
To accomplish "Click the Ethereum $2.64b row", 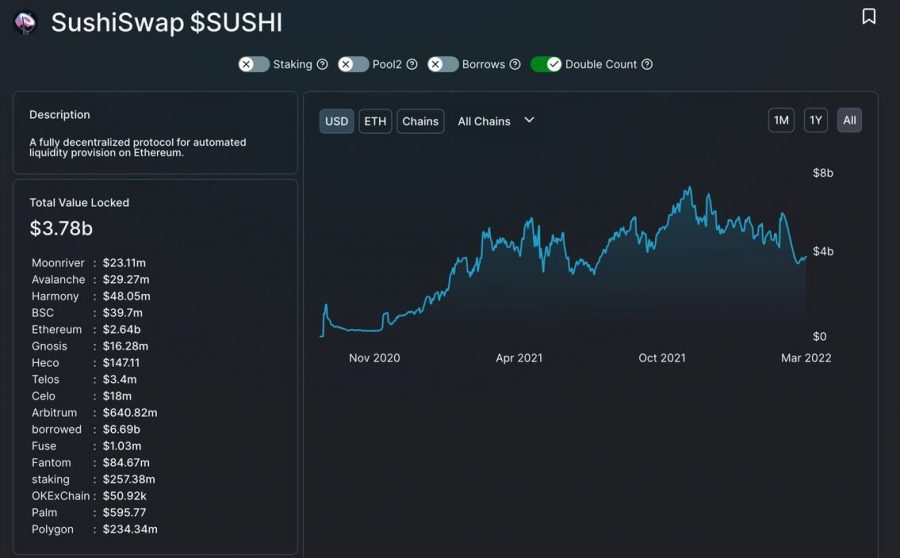I will (x=86, y=330).
